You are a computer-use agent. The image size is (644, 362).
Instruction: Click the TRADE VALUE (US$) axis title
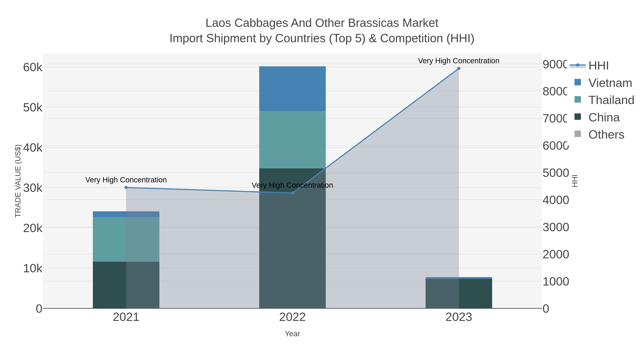coord(18,181)
